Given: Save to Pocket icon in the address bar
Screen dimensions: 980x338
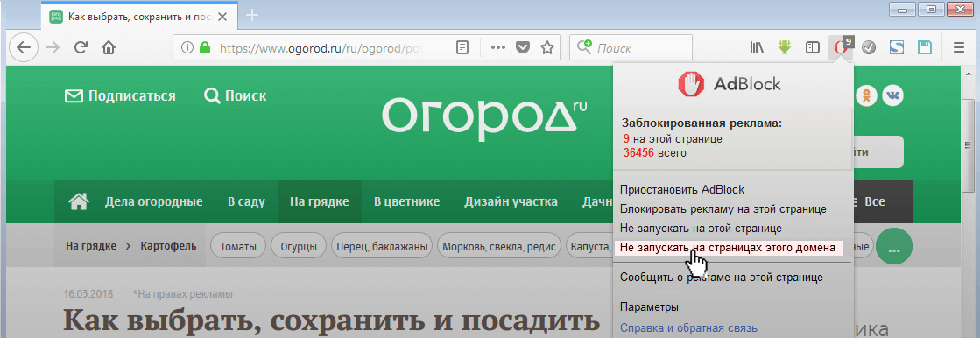Looking at the screenshot, I should coord(523,47).
